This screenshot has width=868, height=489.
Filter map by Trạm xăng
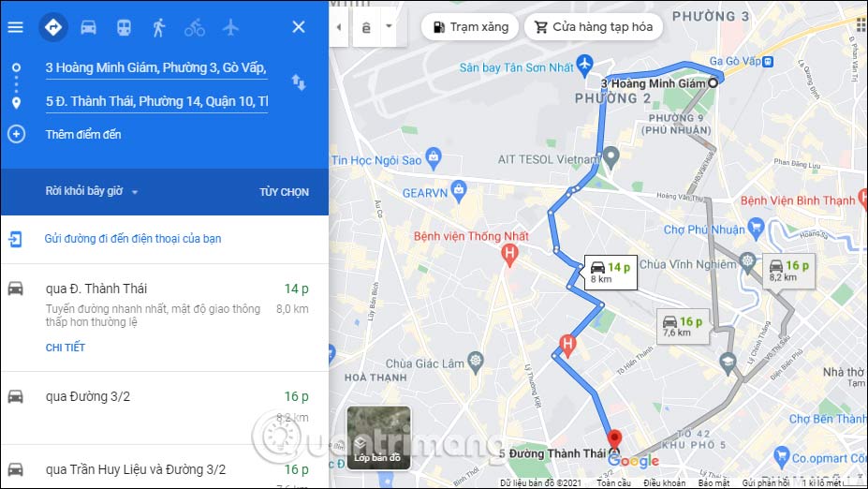pyautogui.click(x=470, y=26)
